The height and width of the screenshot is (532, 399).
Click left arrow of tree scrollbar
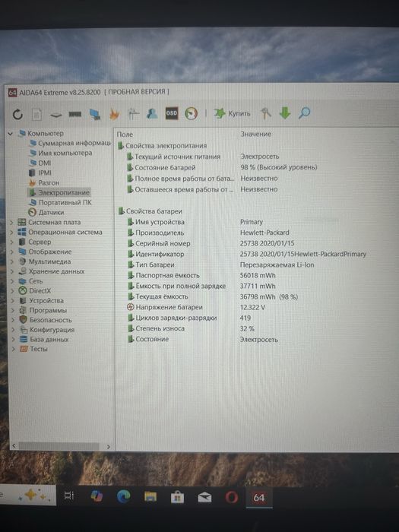pos(14,446)
